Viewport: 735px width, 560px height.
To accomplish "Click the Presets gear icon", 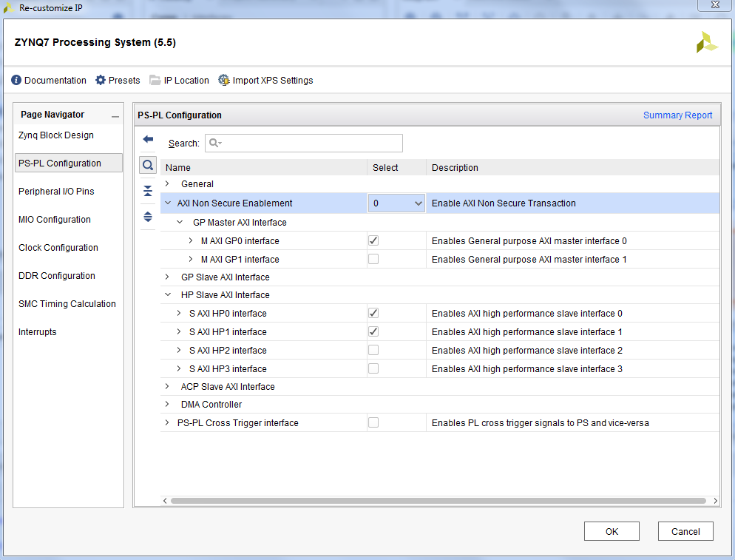I will [x=101, y=80].
